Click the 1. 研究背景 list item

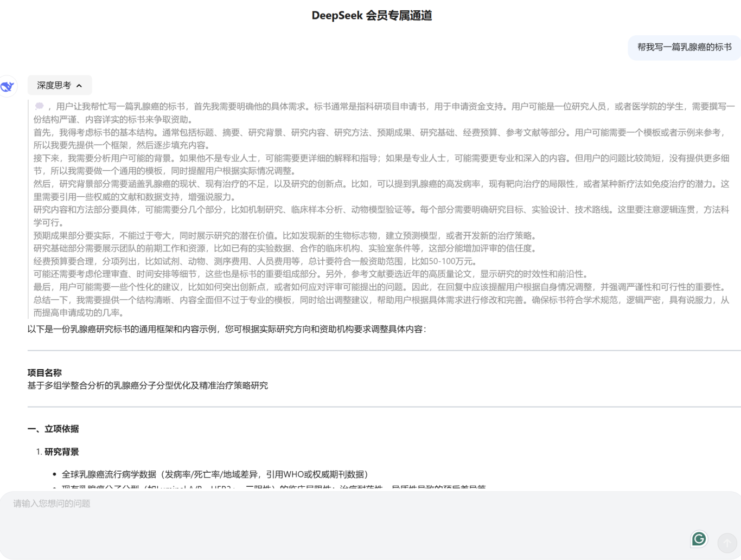[x=58, y=452]
